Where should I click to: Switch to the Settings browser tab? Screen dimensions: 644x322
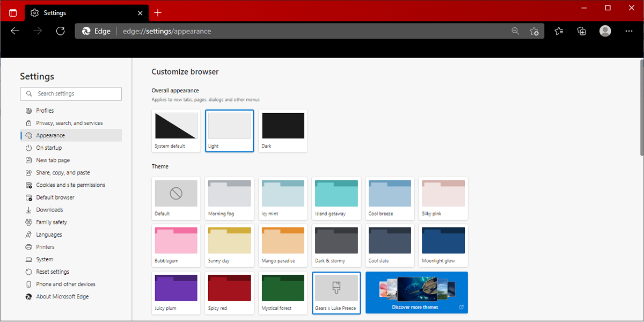(64, 12)
